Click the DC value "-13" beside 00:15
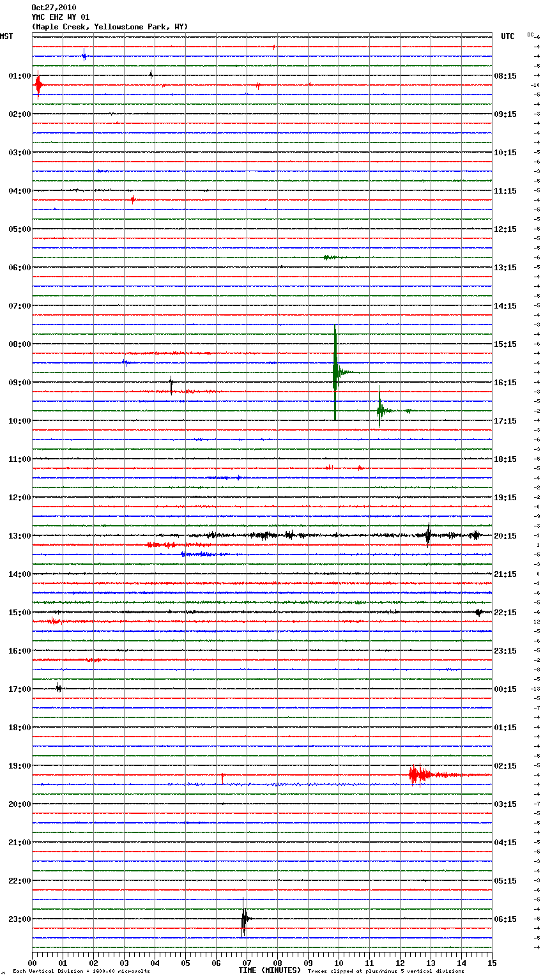 pyautogui.click(x=536, y=689)
